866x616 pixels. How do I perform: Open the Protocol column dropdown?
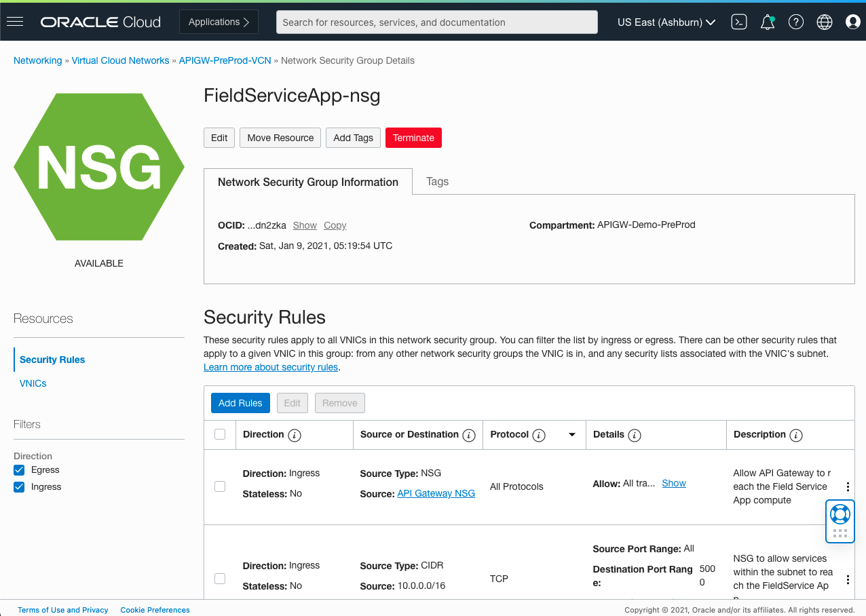click(x=571, y=434)
